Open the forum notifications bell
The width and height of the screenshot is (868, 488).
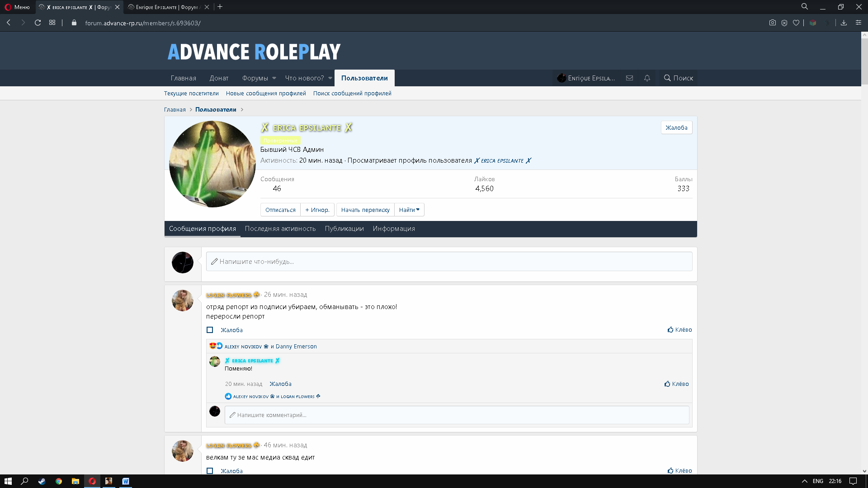[647, 78]
